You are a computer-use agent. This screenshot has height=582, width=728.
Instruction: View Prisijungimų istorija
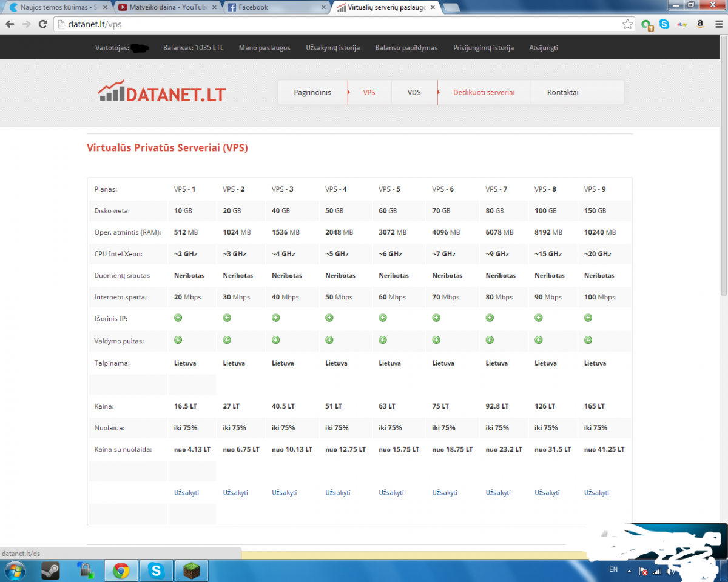click(484, 48)
